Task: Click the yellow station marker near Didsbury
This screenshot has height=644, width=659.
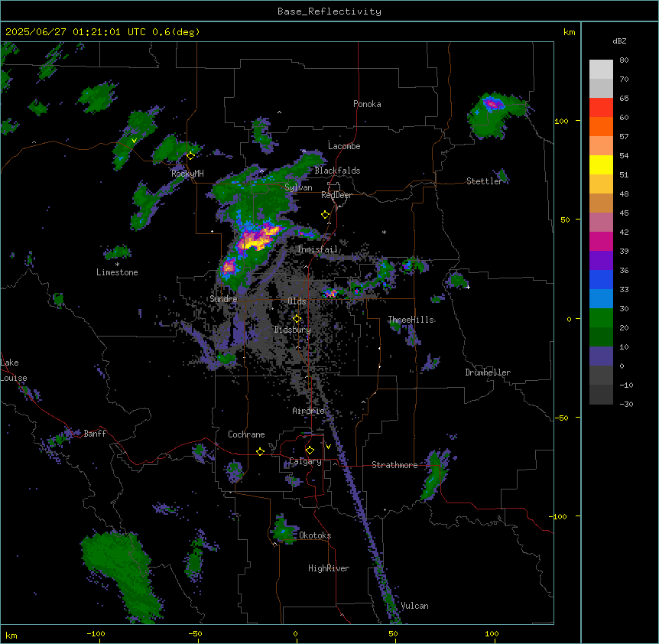Action: pyautogui.click(x=297, y=318)
